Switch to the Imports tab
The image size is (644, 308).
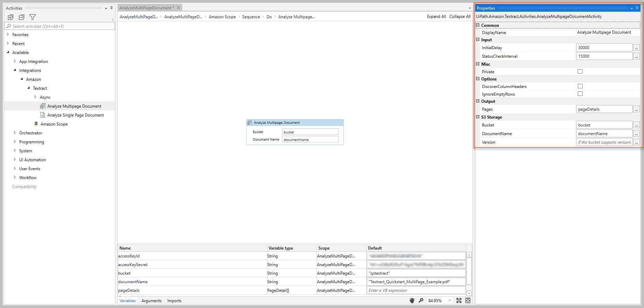point(174,301)
